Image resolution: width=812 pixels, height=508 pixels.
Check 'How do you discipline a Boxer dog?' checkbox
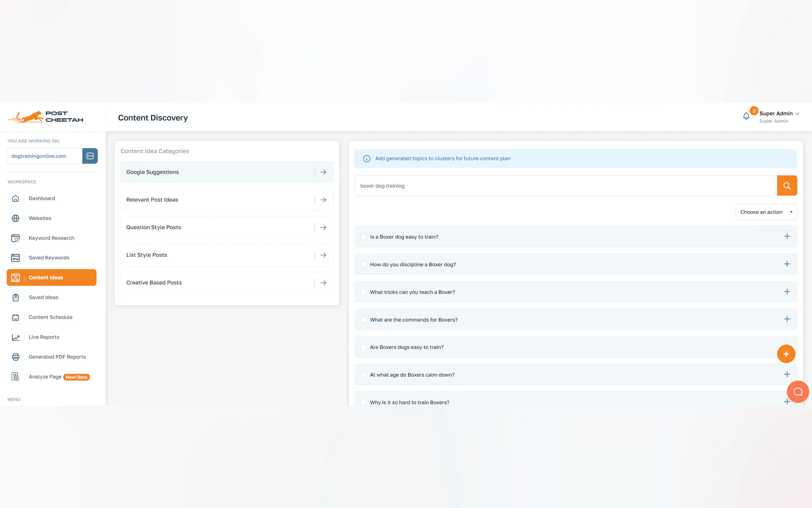point(363,265)
